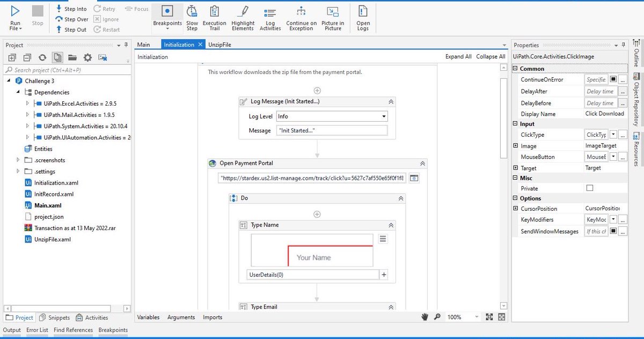The width and height of the screenshot is (644, 339).
Task: Click the Step Into button
Action: click(x=71, y=9)
